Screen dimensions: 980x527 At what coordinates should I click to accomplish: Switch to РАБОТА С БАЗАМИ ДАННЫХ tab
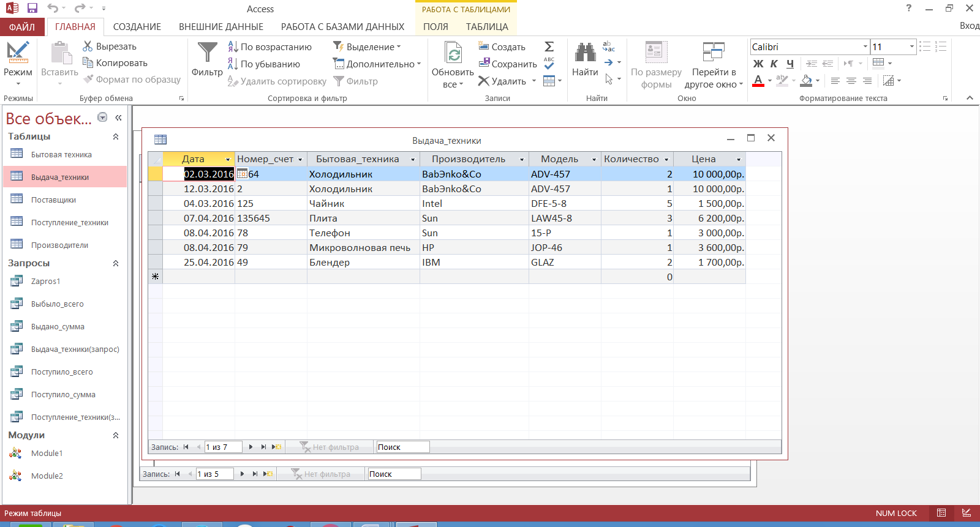coord(342,27)
